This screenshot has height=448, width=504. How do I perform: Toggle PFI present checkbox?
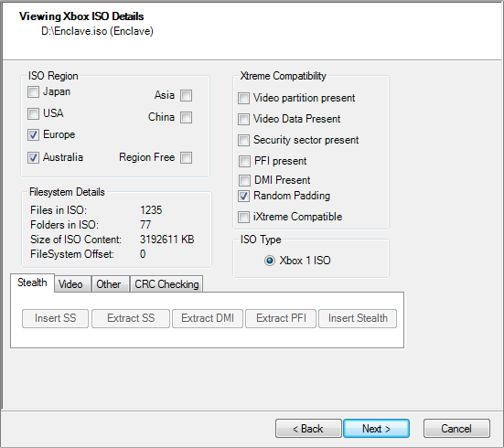[x=244, y=161]
